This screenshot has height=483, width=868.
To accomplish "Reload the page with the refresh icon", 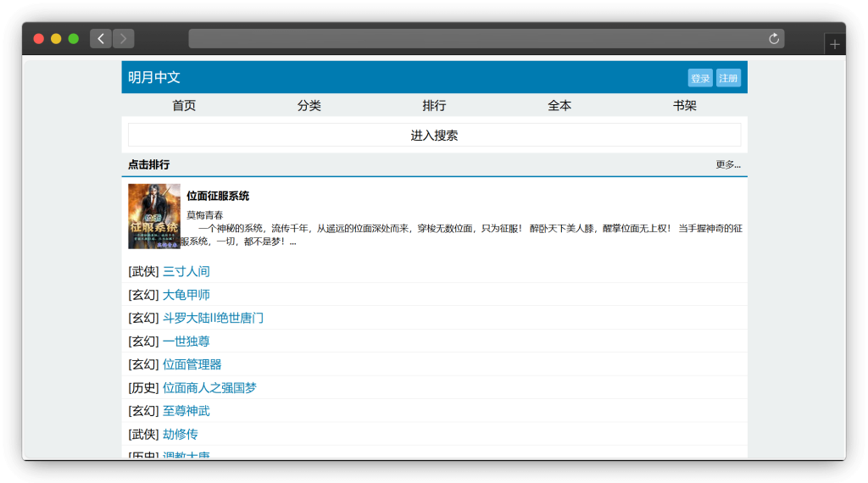I will click(x=774, y=39).
